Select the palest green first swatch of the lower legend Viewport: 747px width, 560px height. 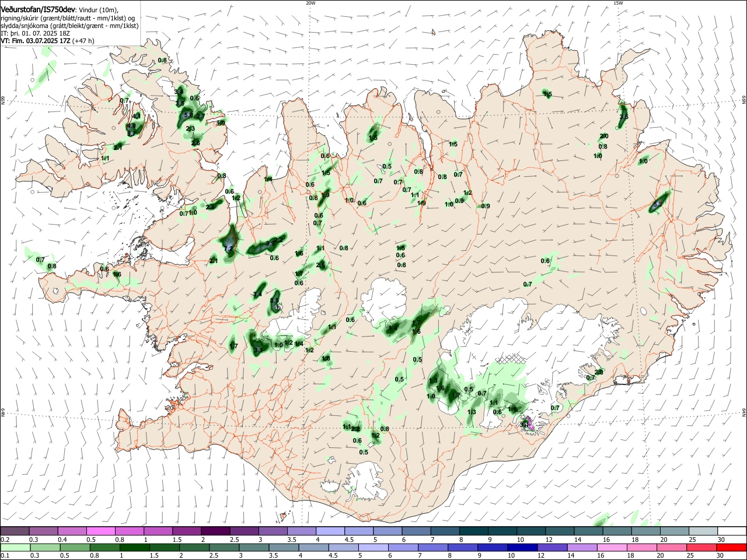15,547
